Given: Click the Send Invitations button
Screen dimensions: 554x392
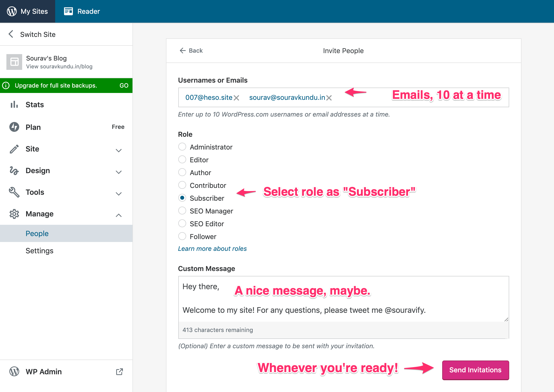Looking at the screenshot, I should [475, 370].
